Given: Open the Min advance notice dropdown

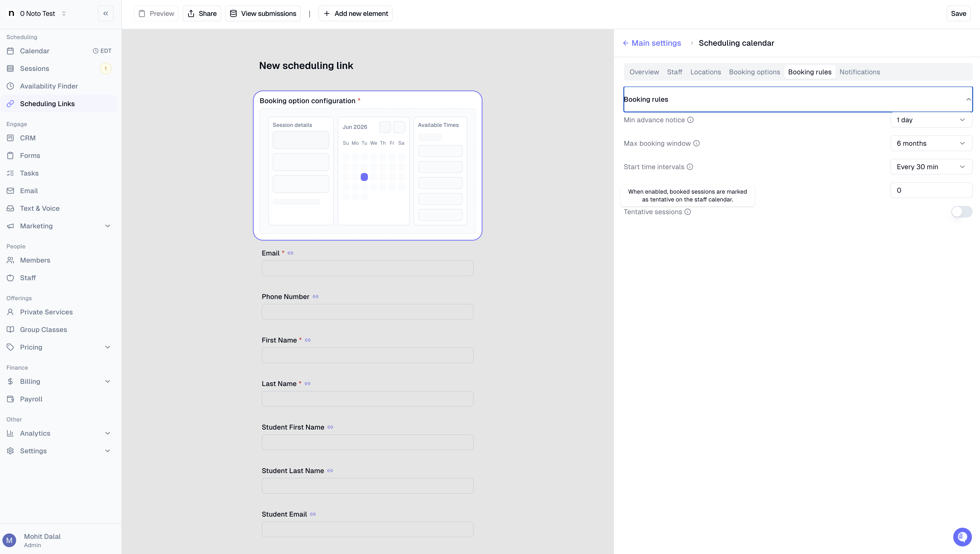Looking at the screenshot, I should (x=931, y=120).
